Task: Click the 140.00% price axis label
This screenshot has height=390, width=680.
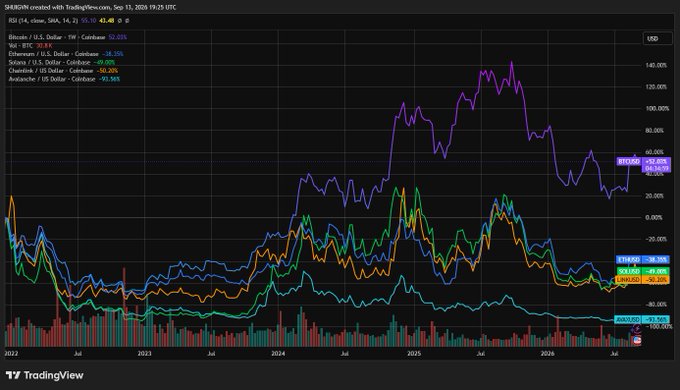Action: click(656, 66)
